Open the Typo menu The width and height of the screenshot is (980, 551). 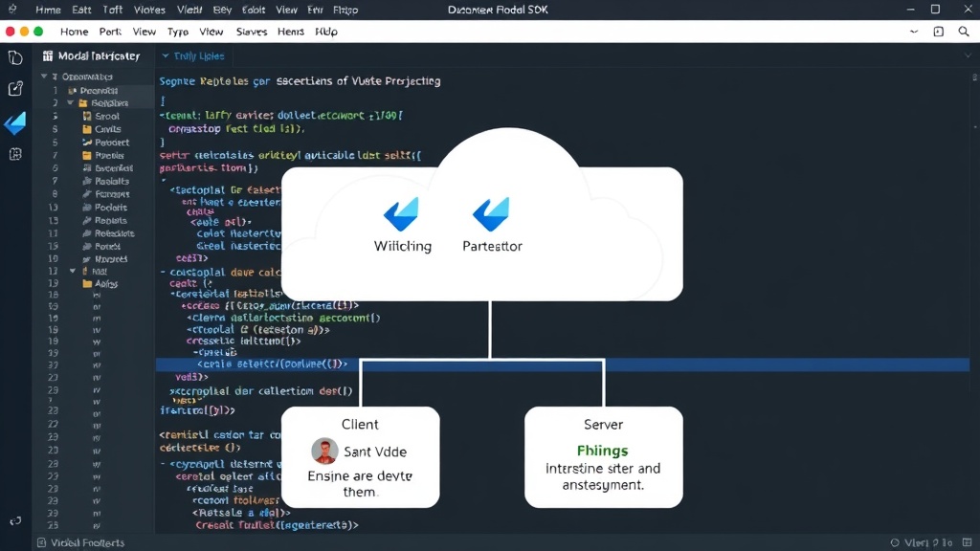[x=177, y=32]
